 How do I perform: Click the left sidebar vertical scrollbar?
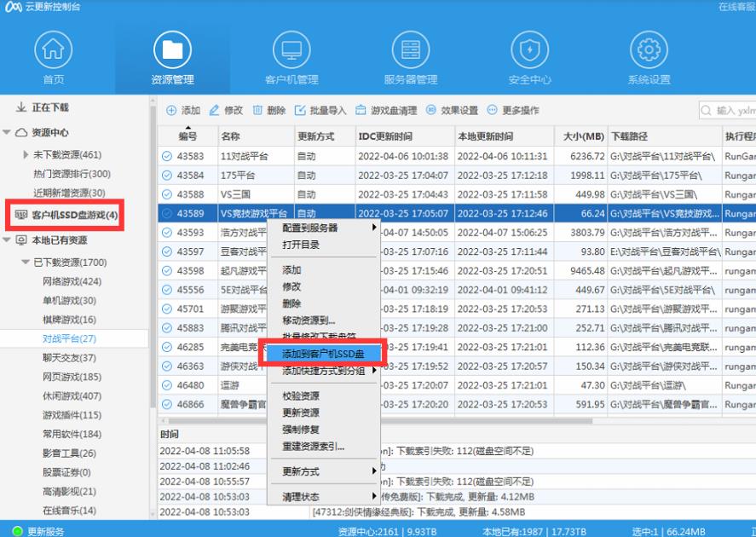153,256
